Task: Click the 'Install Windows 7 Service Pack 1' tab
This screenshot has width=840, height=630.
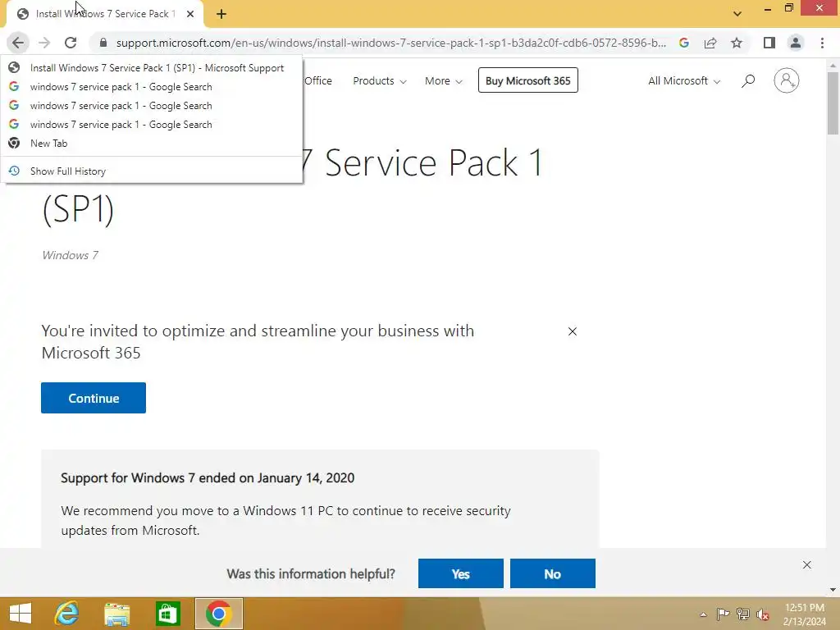Action: tap(104, 14)
